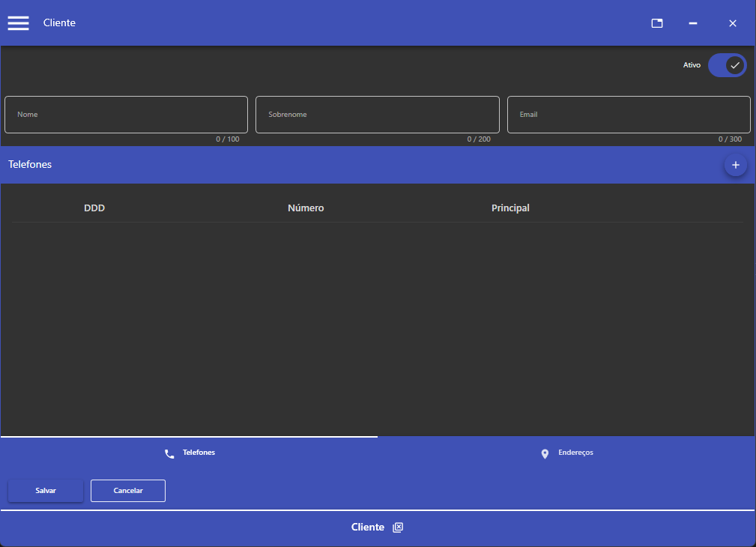
Task: Add a new phone with plus button
Action: [735, 165]
